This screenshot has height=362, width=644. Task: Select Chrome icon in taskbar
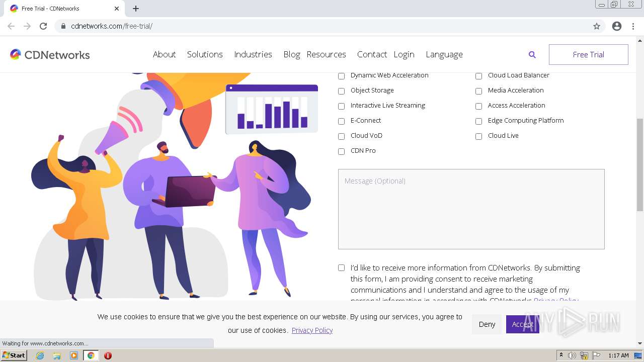(91, 355)
